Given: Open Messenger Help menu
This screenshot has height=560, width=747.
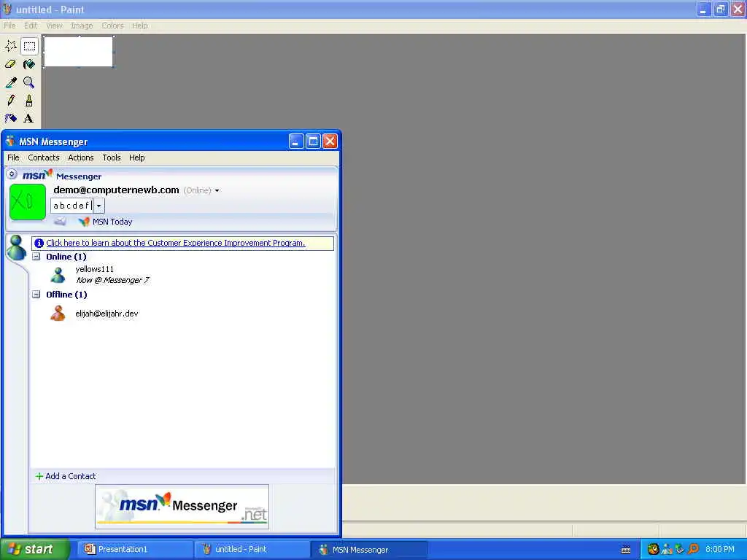Looking at the screenshot, I should point(136,157).
